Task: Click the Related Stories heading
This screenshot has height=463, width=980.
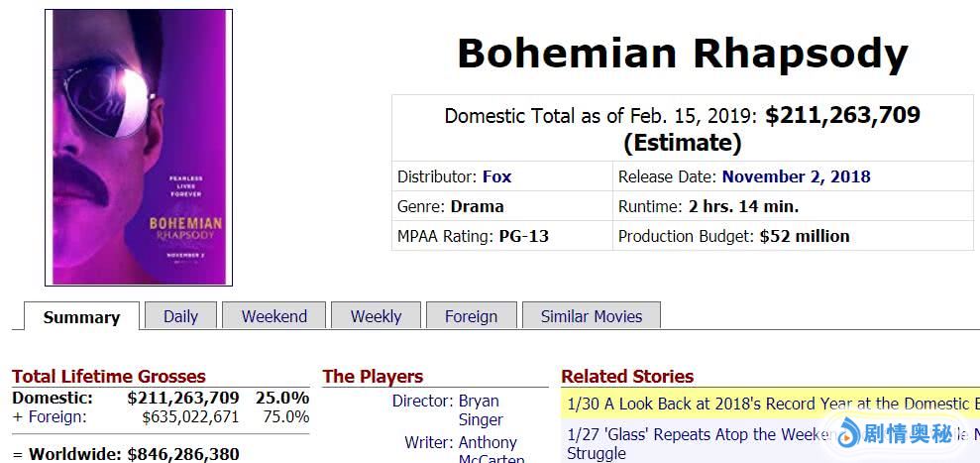Action: tap(627, 377)
